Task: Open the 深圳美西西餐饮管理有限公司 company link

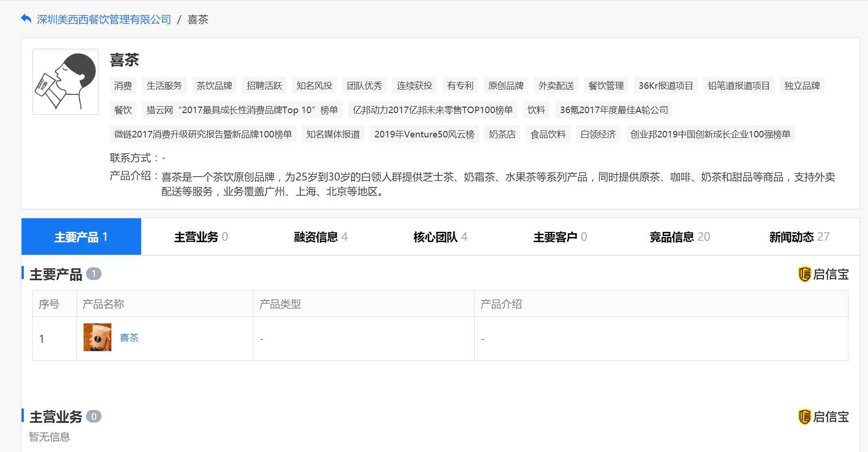Action: click(x=104, y=19)
